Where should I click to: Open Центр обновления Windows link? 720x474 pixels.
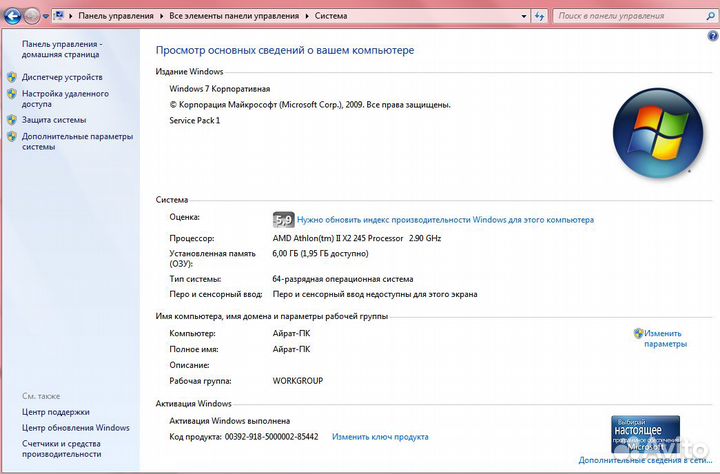[76, 427]
